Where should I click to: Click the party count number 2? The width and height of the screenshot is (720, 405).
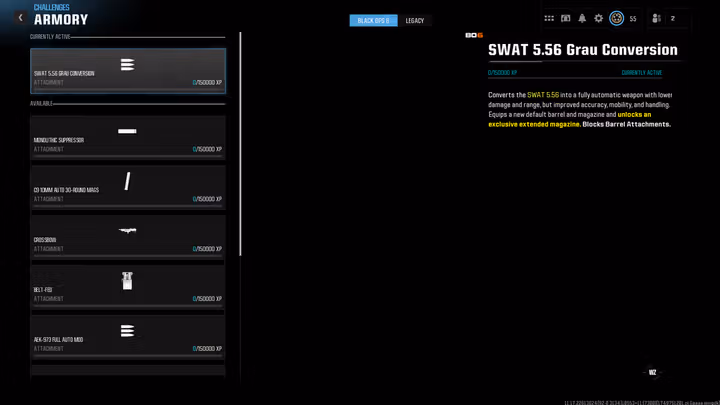[x=673, y=19]
